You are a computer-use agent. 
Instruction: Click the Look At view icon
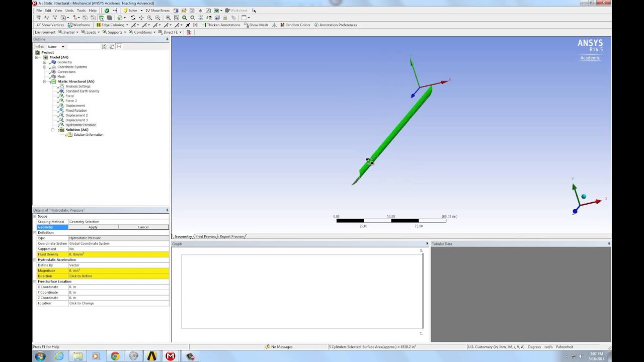pos(209,18)
